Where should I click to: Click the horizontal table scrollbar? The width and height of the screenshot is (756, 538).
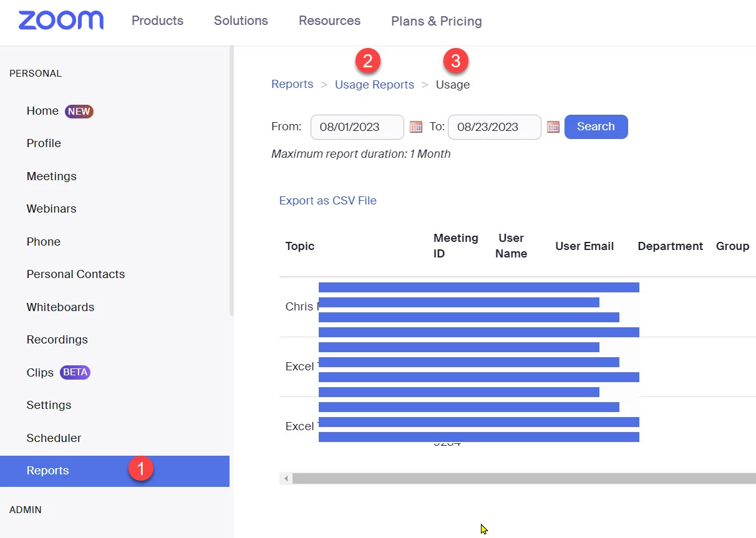[524, 479]
